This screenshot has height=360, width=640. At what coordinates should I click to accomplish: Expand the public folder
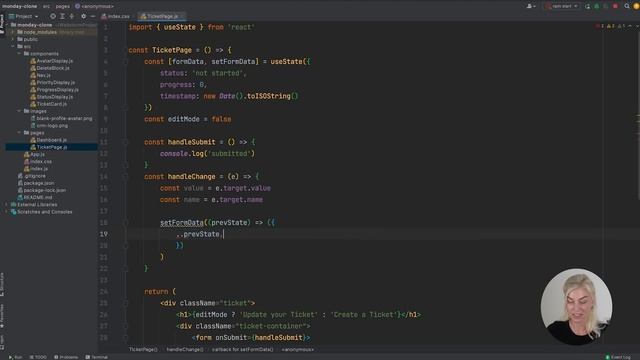coord(13,39)
